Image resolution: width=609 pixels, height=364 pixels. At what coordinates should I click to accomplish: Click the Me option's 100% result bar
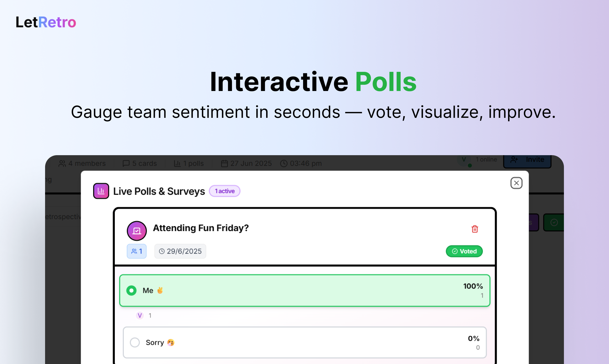pos(304,290)
